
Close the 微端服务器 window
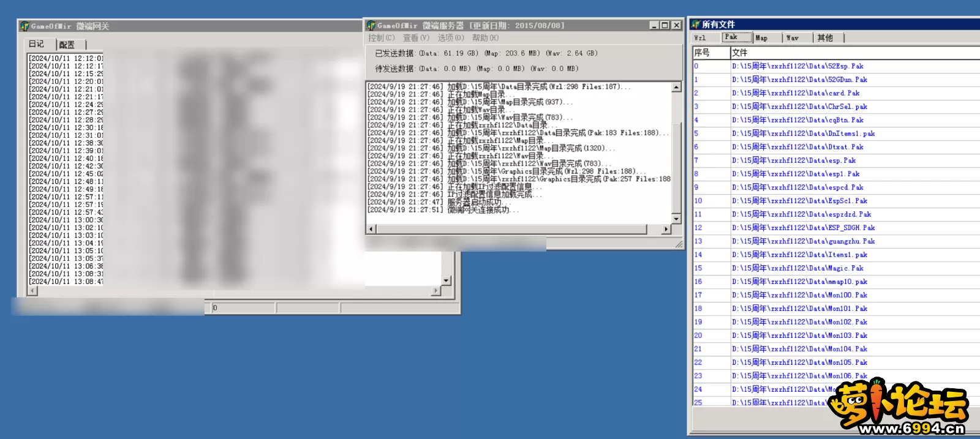676,25
